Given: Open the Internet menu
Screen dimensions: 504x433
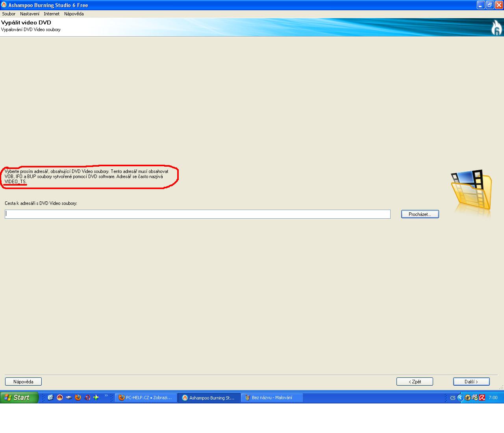Looking at the screenshot, I should click(52, 14).
